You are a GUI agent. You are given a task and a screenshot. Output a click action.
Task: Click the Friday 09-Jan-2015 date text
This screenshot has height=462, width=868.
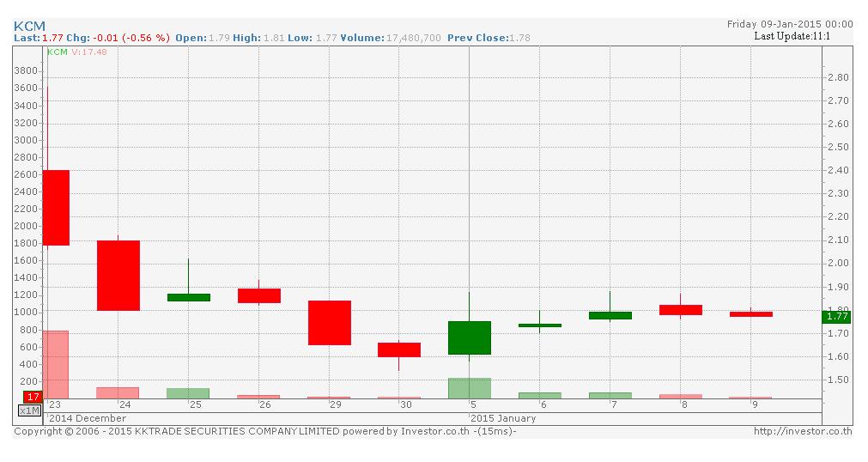pos(790,24)
